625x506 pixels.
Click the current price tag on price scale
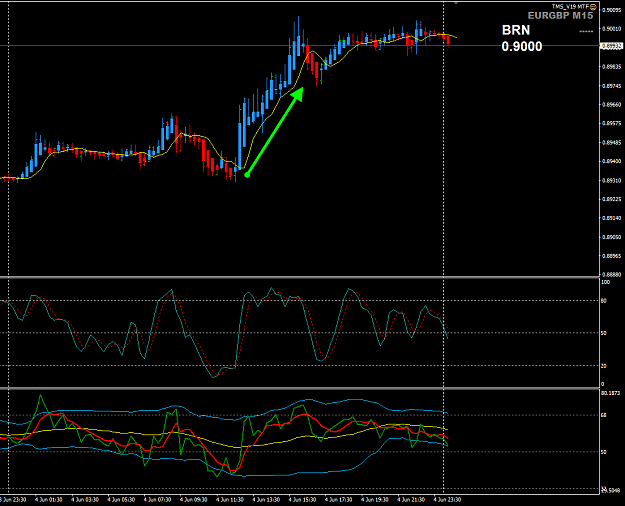click(x=611, y=46)
